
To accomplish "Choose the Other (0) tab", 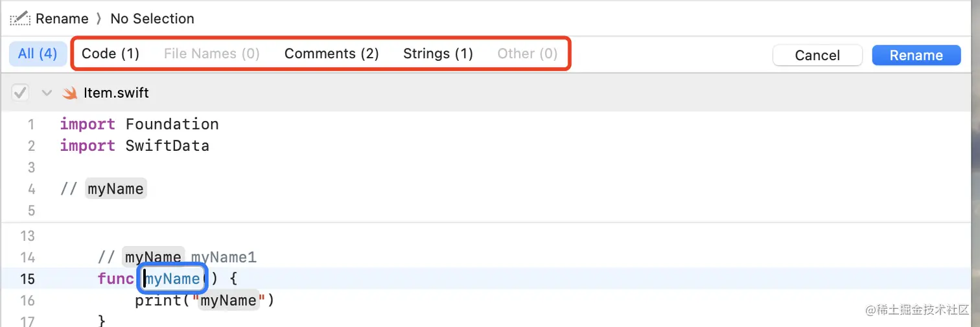I will click(528, 54).
